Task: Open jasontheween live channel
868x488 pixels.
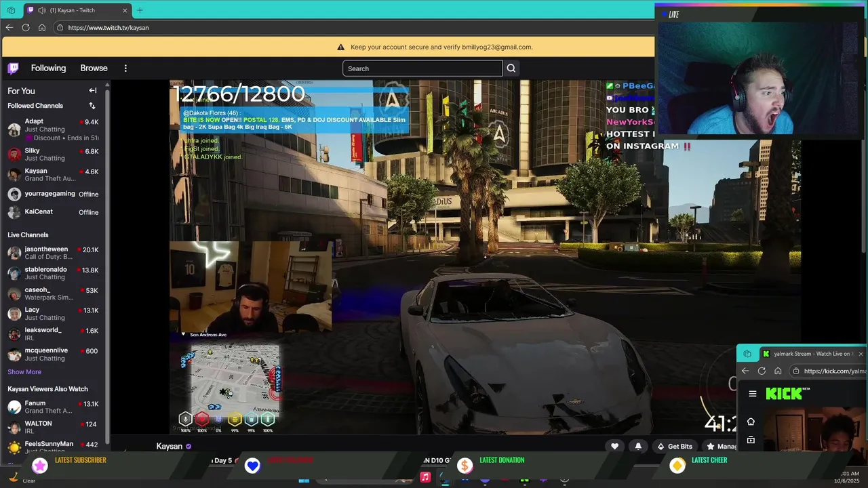Action: click(x=53, y=253)
